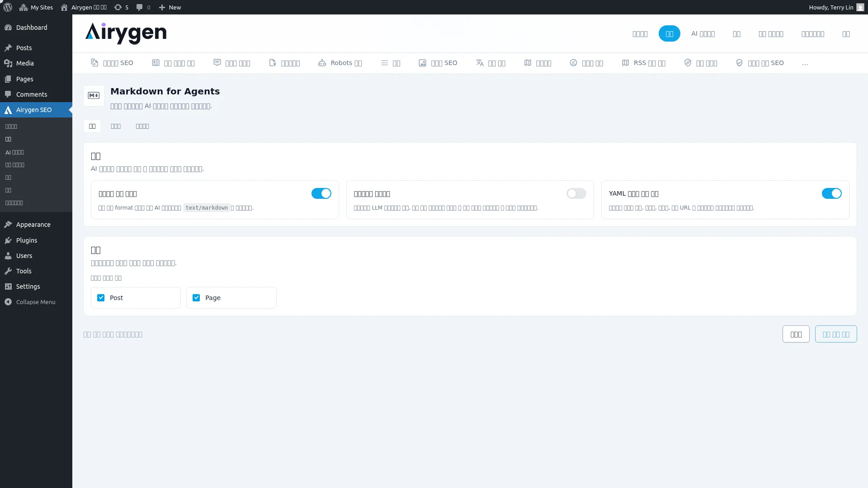Uncheck the Post checkbox
868x488 pixels.
[x=101, y=298]
